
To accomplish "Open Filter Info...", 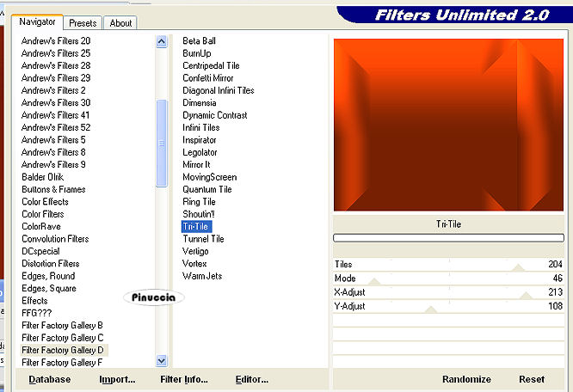I will 184,380.
